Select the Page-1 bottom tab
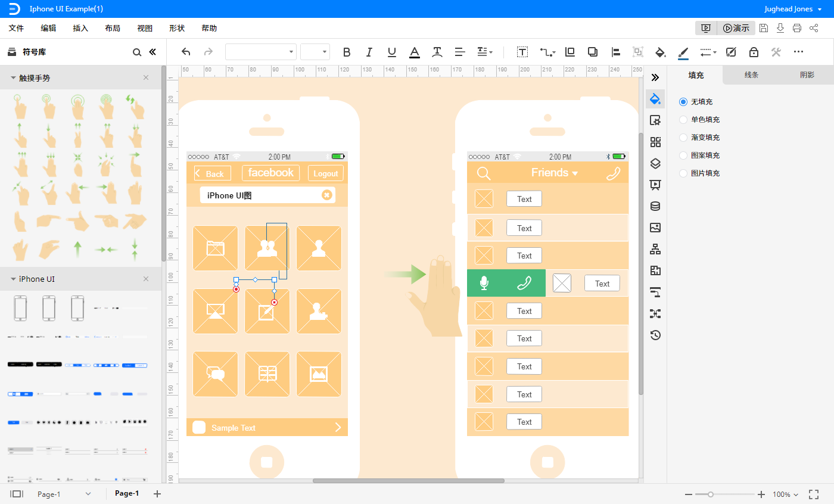 tap(127, 493)
